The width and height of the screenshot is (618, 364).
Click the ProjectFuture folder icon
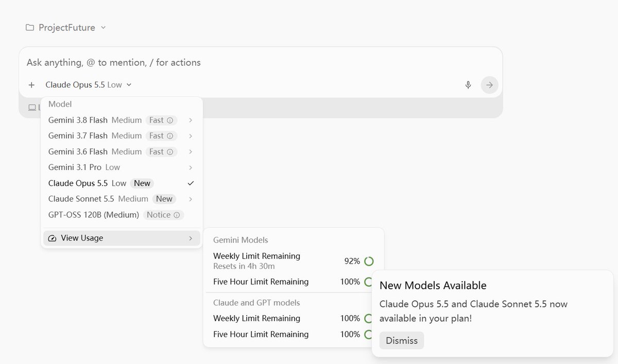[x=30, y=27]
